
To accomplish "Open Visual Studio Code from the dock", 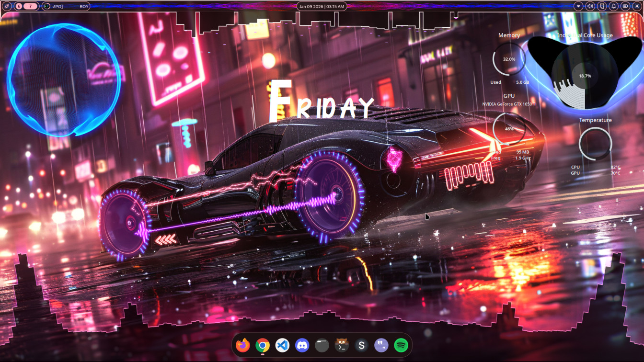I will 282,345.
